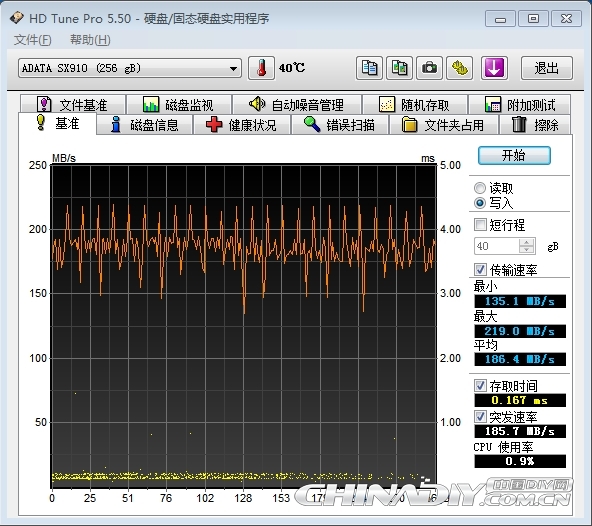Enable the 短行程 short stroke checkbox
Viewport: 592px width, 526px height.
(x=480, y=225)
